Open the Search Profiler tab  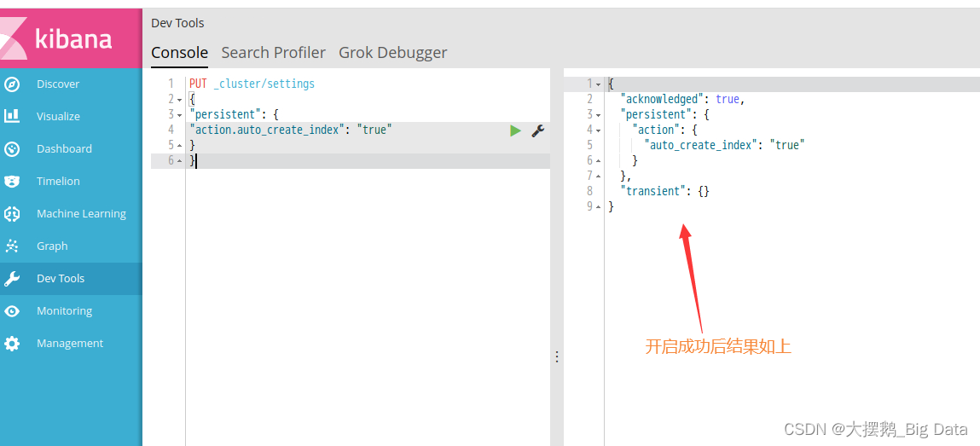(x=273, y=53)
